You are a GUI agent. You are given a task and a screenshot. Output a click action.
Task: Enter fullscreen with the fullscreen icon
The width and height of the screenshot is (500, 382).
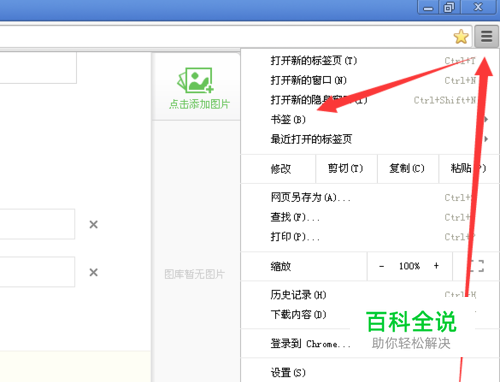point(477,266)
